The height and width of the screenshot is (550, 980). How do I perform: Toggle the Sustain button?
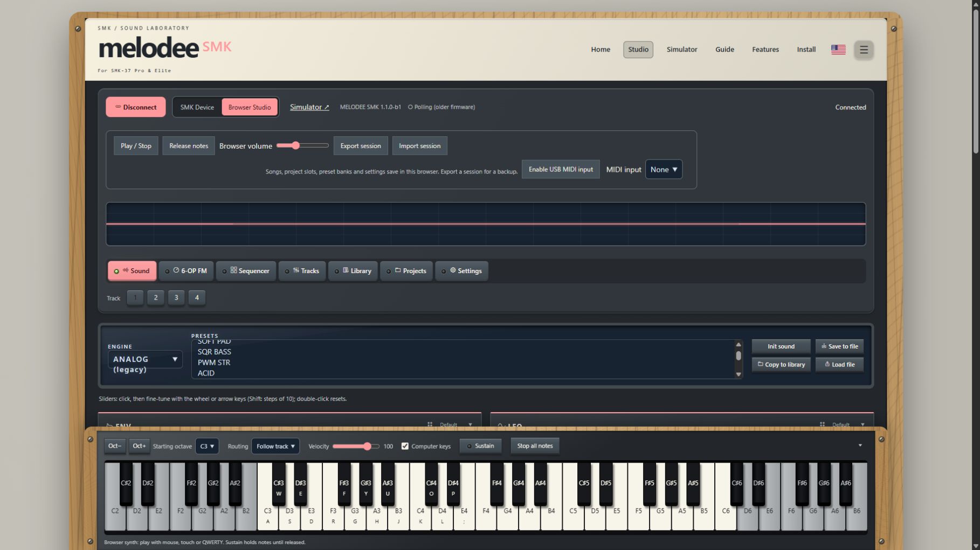480,446
